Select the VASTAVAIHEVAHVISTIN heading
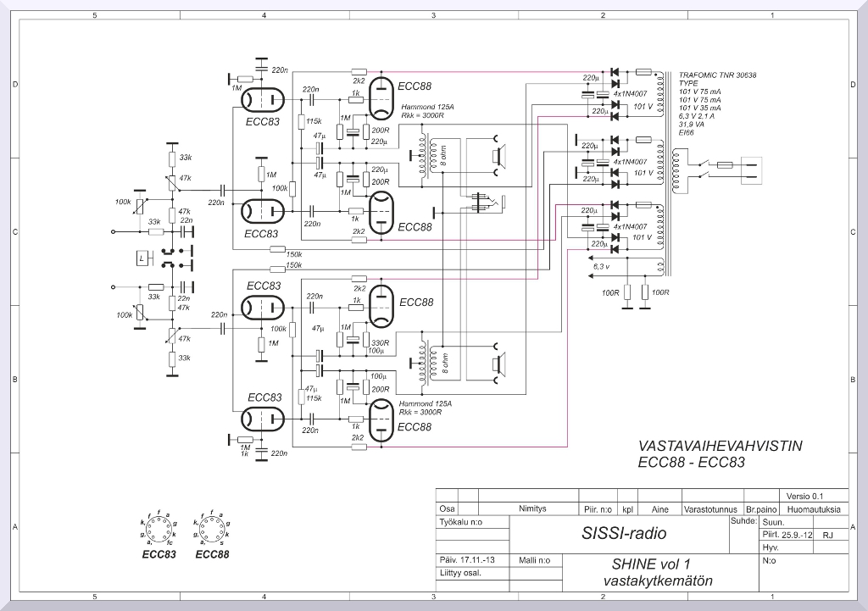The image size is (868, 611). 720,446
